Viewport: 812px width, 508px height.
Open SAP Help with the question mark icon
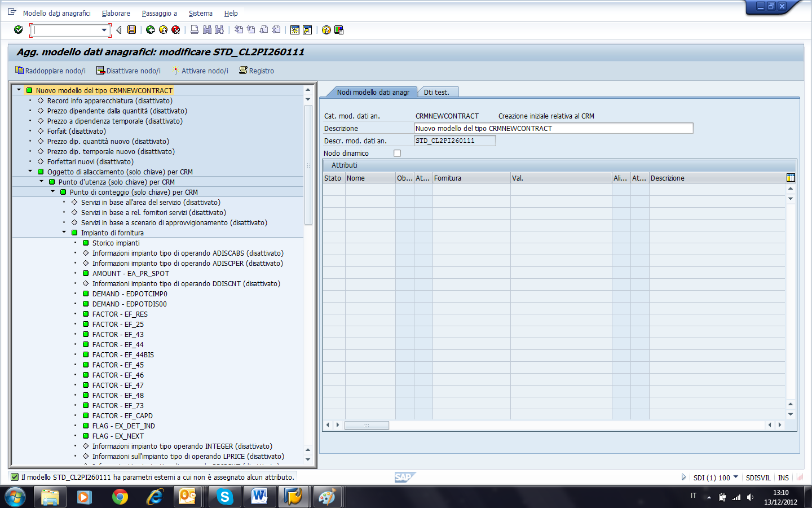click(326, 30)
